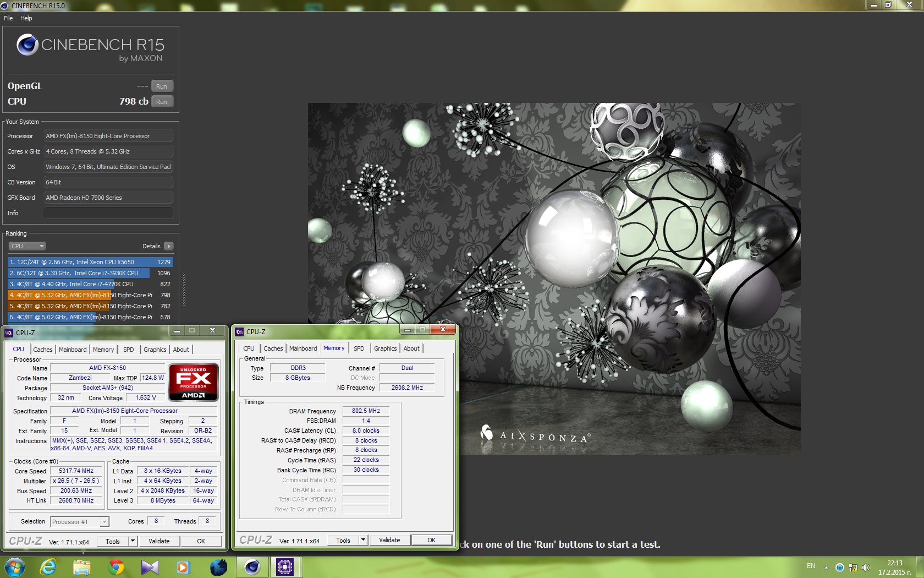Screen dimensions: 924x578
Task: Click OK in left CPU-Z window
Action: [201, 541]
